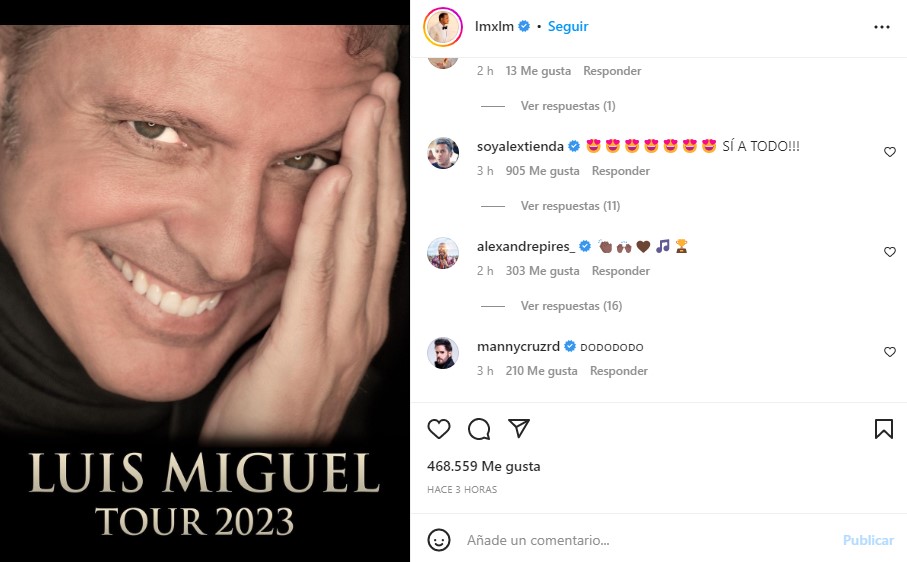Open the lmxlm profile picture
Viewport: 907px width, 562px height.
coord(443,27)
